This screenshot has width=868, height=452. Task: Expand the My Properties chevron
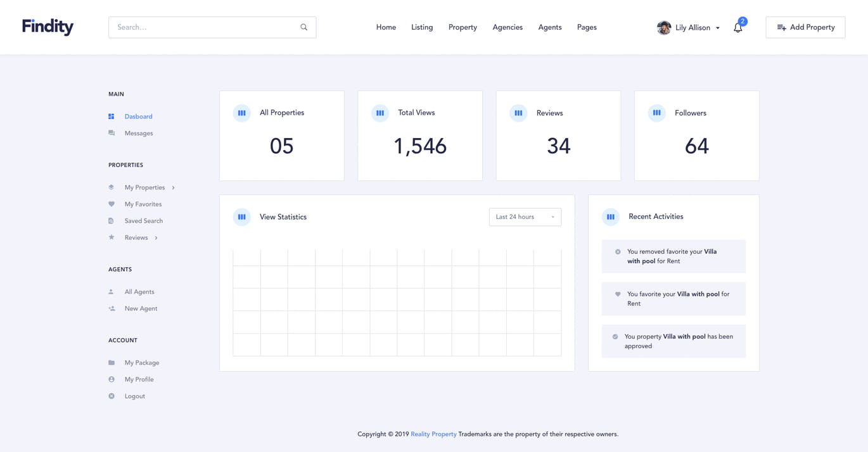tap(172, 187)
